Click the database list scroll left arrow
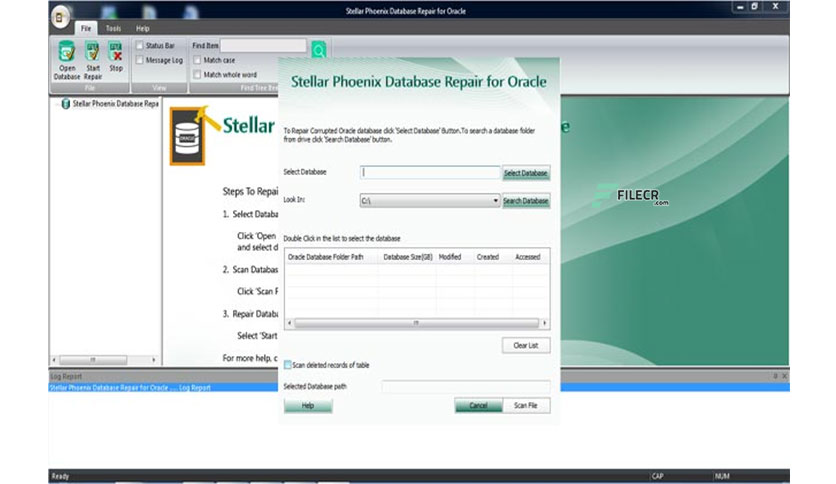The image size is (836, 484). point(290,323)
